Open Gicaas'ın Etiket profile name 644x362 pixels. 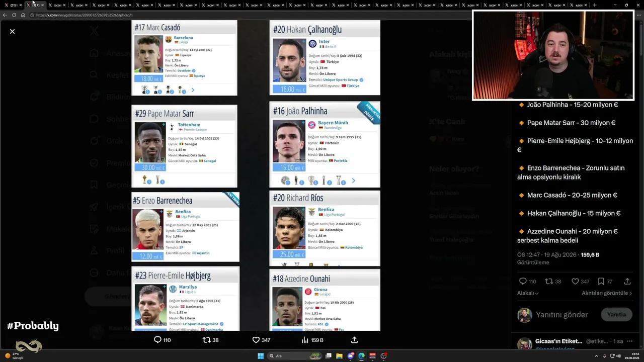[x=558, y=341]
